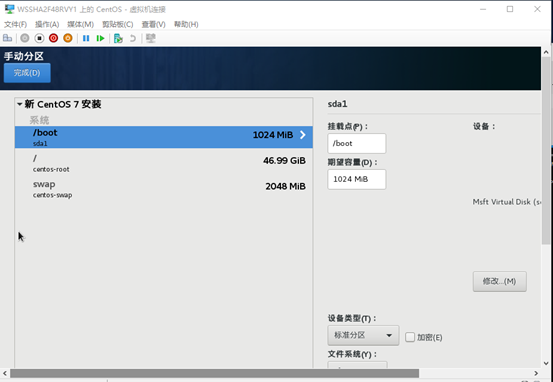Open the partially visible 文件系统 dropdown
Image resolution: width=553 pixels, height=382 pixels.
point(357,365)
